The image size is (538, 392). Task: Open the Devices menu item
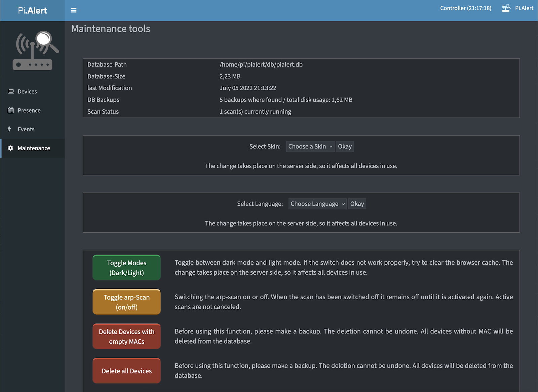(27, 91)
